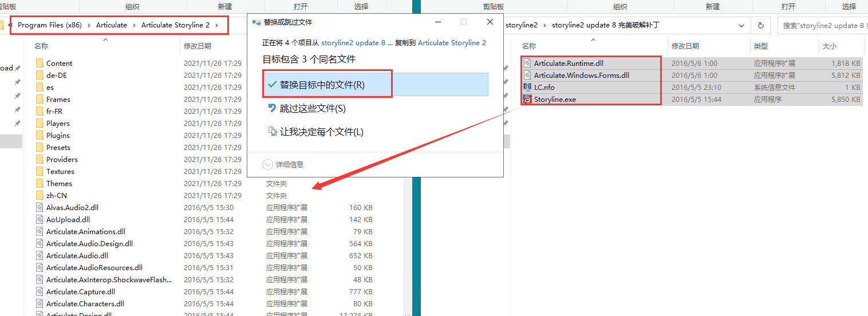Click the AoUpload.dll file icon

[x=39, y=219]
